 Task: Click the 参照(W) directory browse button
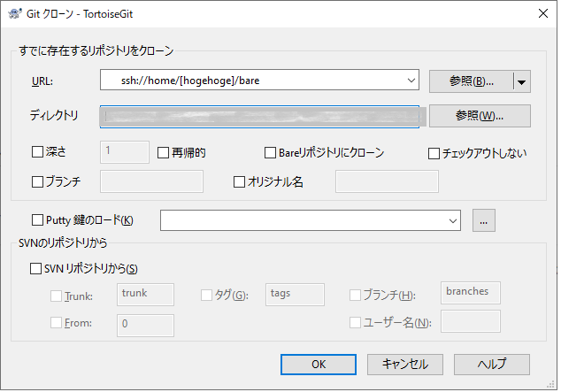point(479,116)
